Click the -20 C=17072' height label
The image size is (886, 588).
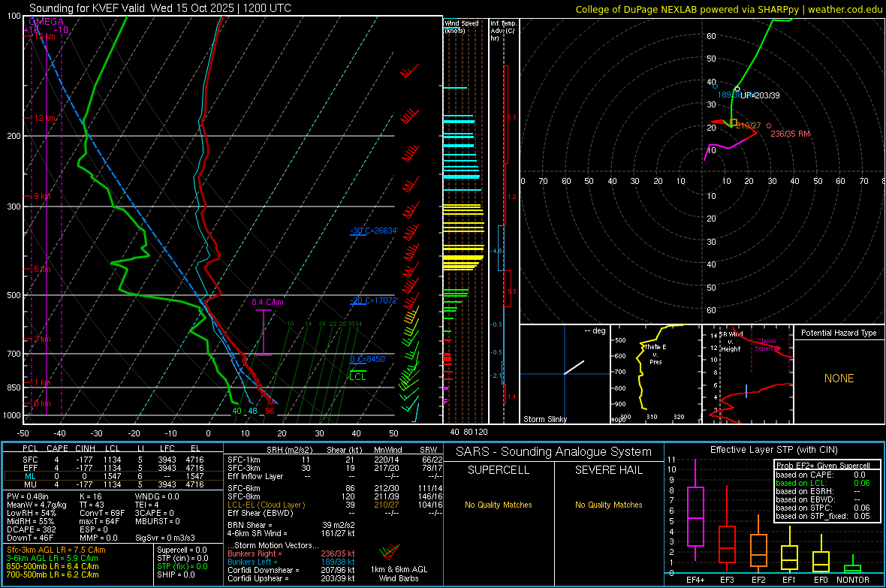pyautogui.click(x=374, y=301)
